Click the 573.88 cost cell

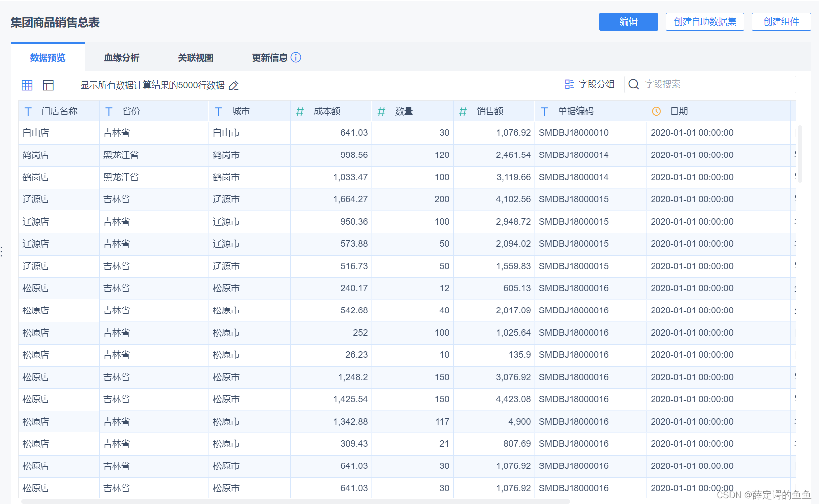click(x=331, y=244)
